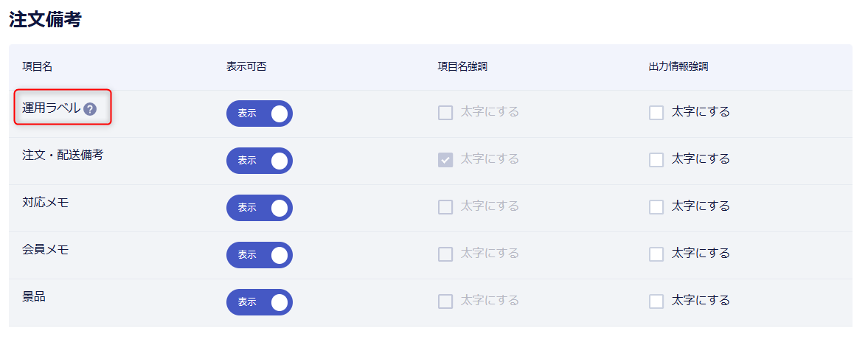Click the checked 項目名強調 box for 注文・配送備考
Viewport: 868px width, 342px height.
[445, 160]
